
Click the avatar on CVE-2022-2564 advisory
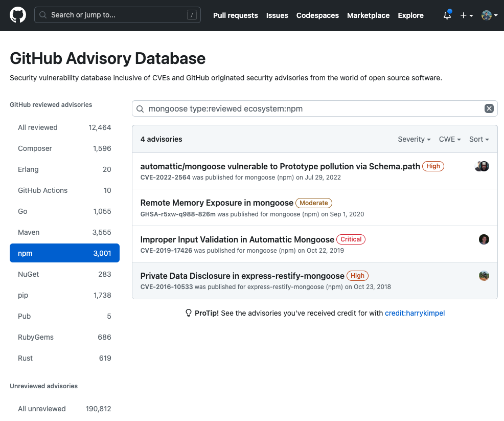tap(483, 166)
